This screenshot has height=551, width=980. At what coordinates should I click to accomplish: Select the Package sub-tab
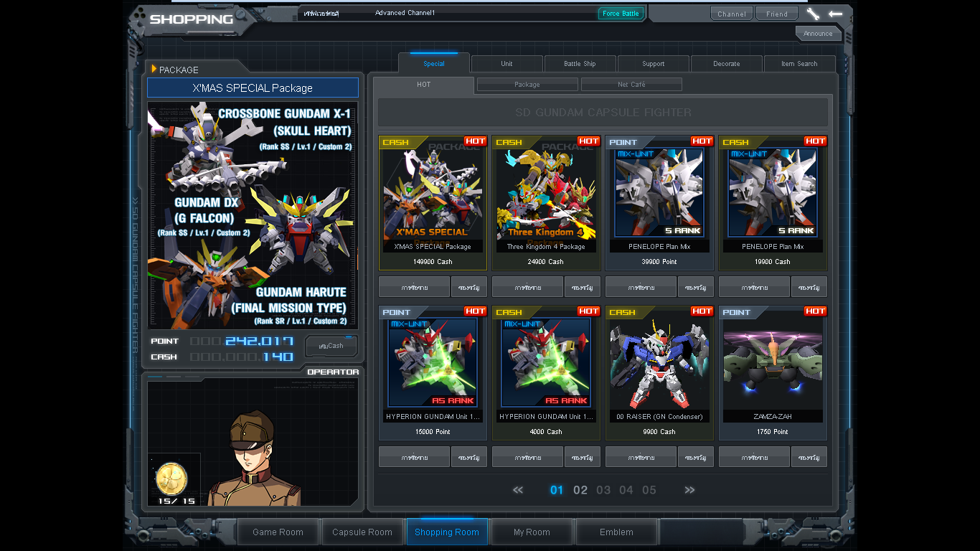pos(527,85)
